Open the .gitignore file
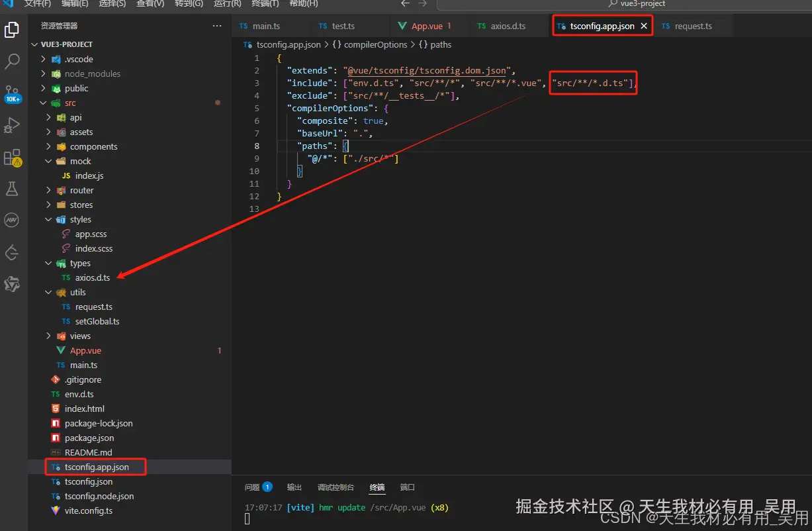Image resolution: width=812 pixels, height=531 pixels. click(130, 379)
